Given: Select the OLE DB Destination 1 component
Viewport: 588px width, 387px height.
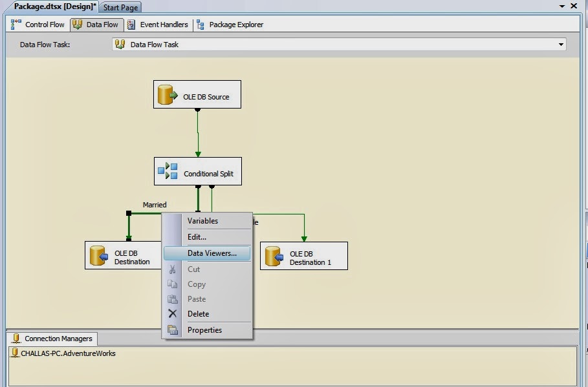Looking at the screenshot, I should [x=304, y=255].
